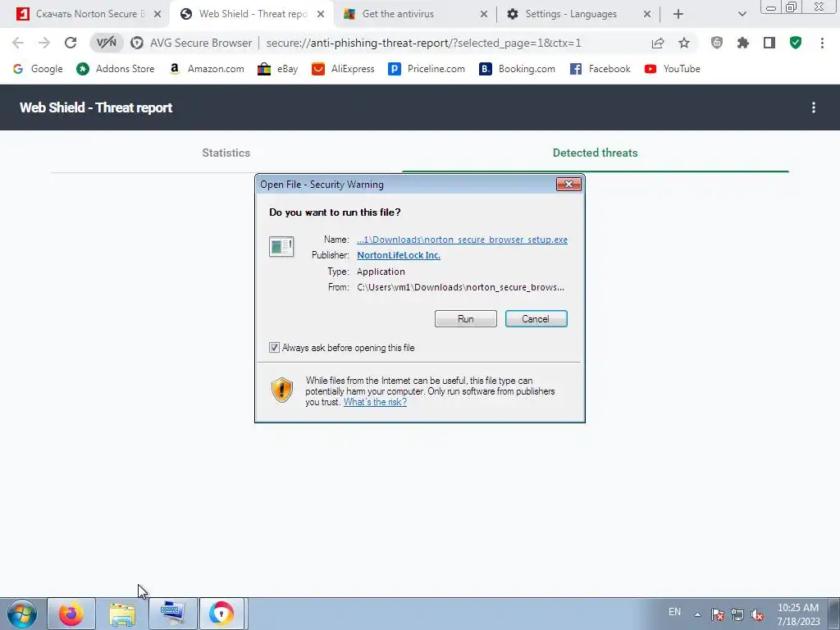The height and width of the screenshot is (630, 840).
Task: Click Run in the Security Warning dialog
Action: pos(466,319)
